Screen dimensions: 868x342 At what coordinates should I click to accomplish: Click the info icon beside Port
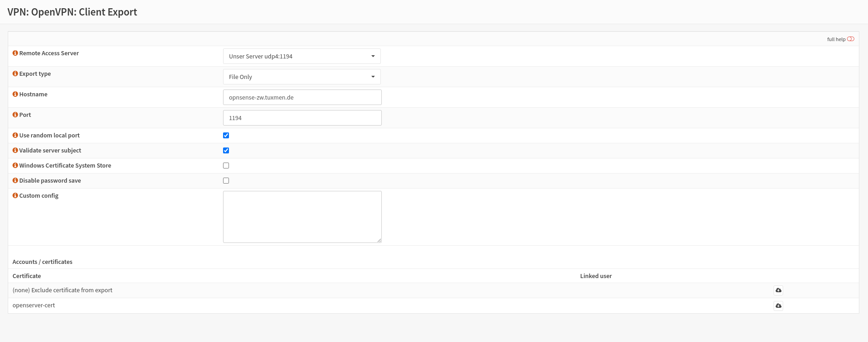15,115
